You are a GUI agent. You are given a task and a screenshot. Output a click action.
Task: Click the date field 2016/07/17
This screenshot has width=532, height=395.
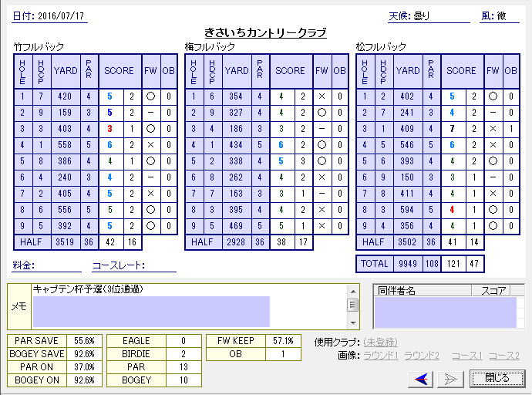(x=61, y=16)
